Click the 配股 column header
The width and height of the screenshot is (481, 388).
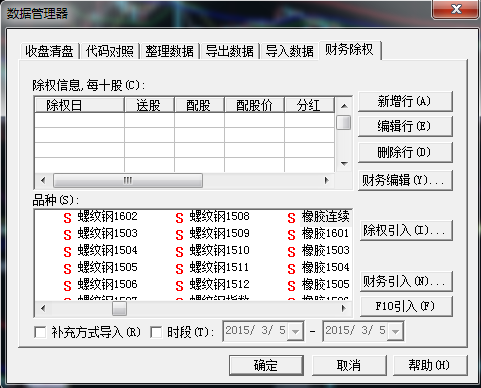point(199,105)
